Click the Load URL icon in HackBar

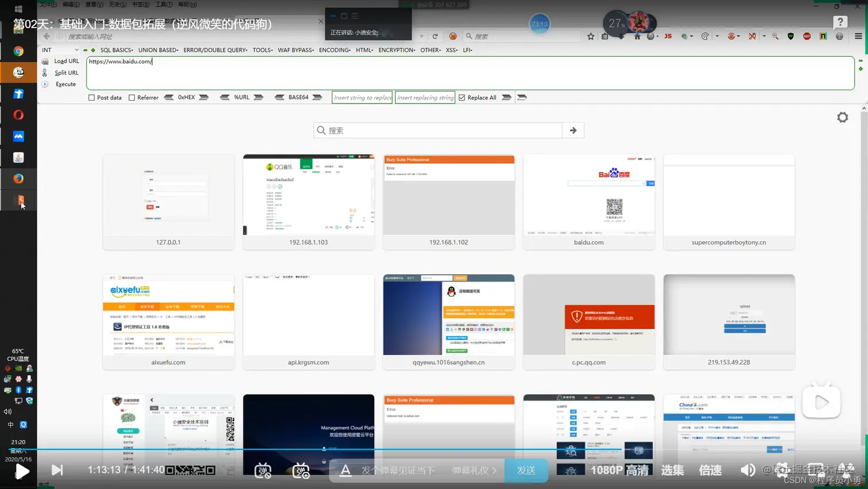click(45, 61)
